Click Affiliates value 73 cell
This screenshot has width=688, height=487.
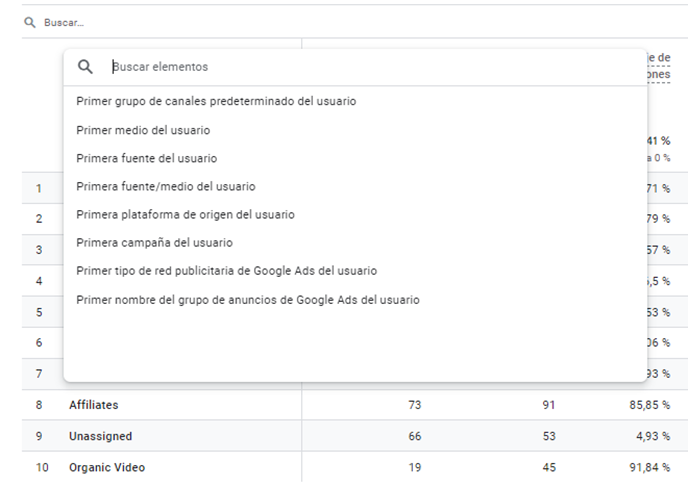click(414, 405)
